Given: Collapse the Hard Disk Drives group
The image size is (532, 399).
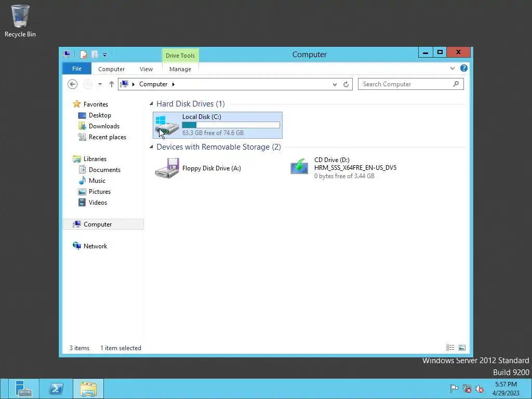Looking at the screenshot, I should tap(151, 104).
